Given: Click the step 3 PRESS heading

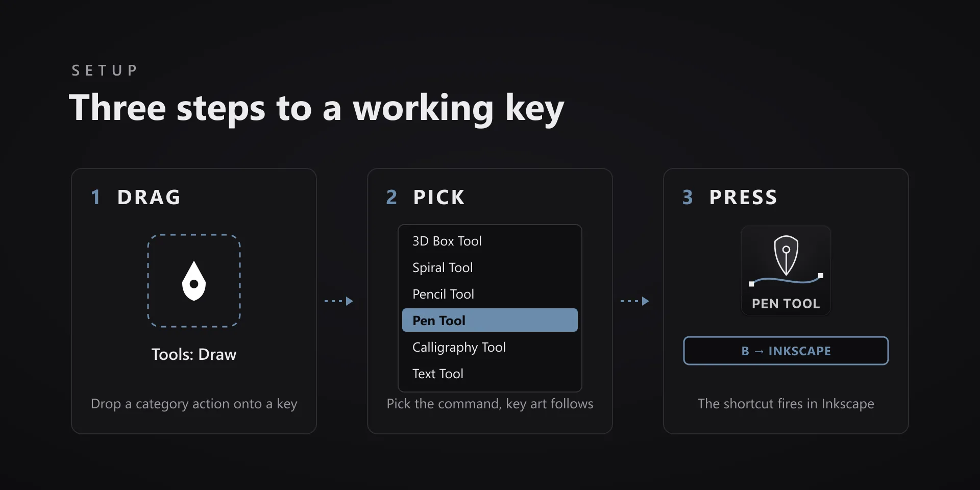Looking at the screenshot, I should point(730,197).
